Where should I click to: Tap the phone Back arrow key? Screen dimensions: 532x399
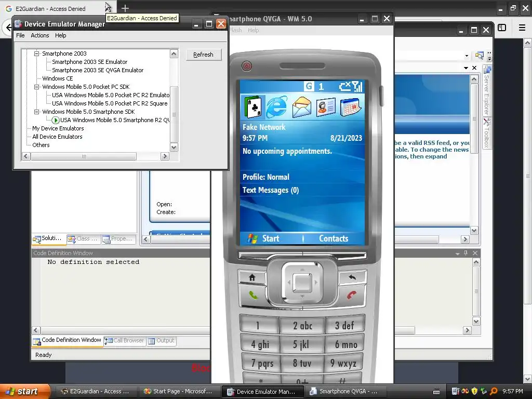point(353,277)
